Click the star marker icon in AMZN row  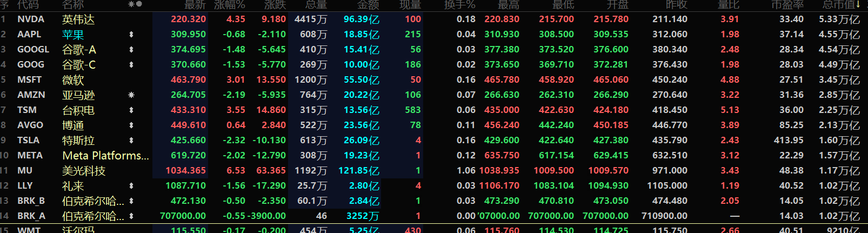click(x=131, y=95)
